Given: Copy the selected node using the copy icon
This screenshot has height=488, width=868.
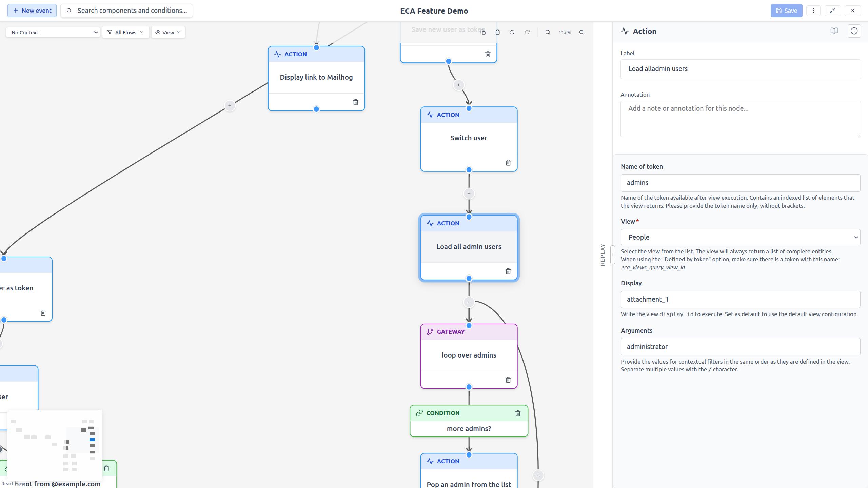Looking at the screenshot, I should click(483, 32).
